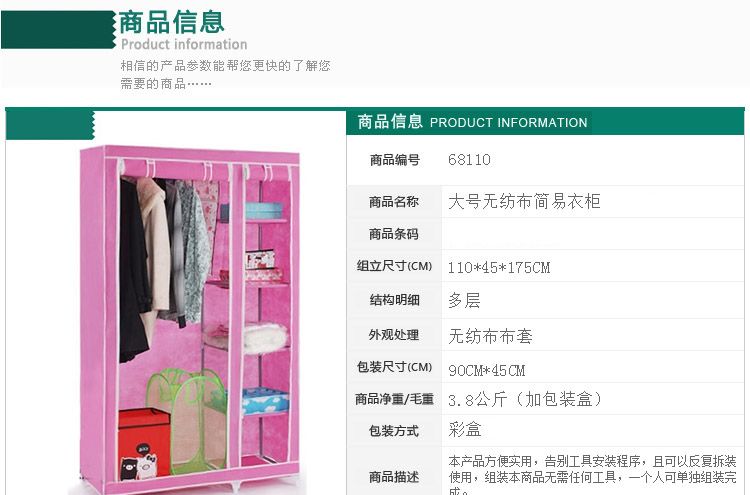Viewport: 750px width, 495px height.
Task: Select the package size 90CM*45CM
Action: pos(486,370)
